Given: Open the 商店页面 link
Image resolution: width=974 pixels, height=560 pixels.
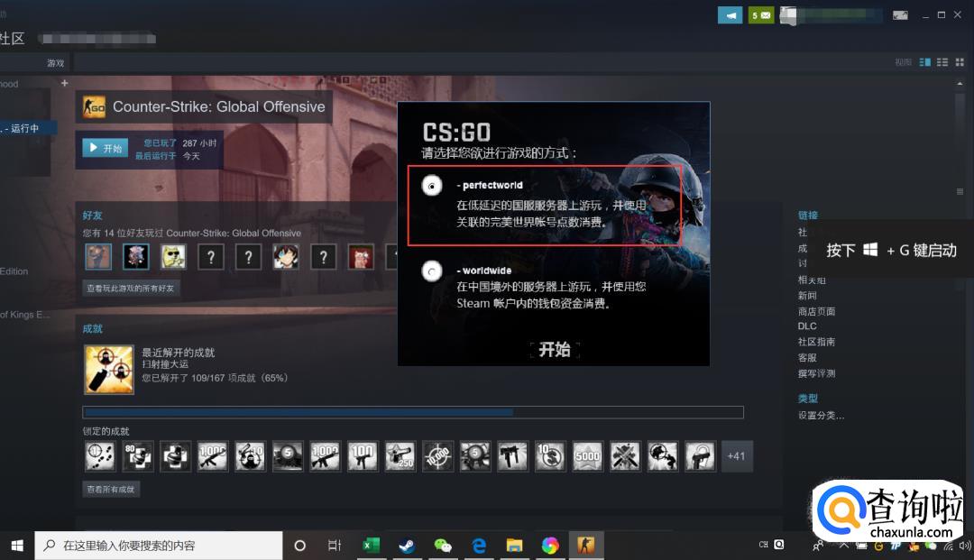Looking at the screenshot, I should [816, 311].
